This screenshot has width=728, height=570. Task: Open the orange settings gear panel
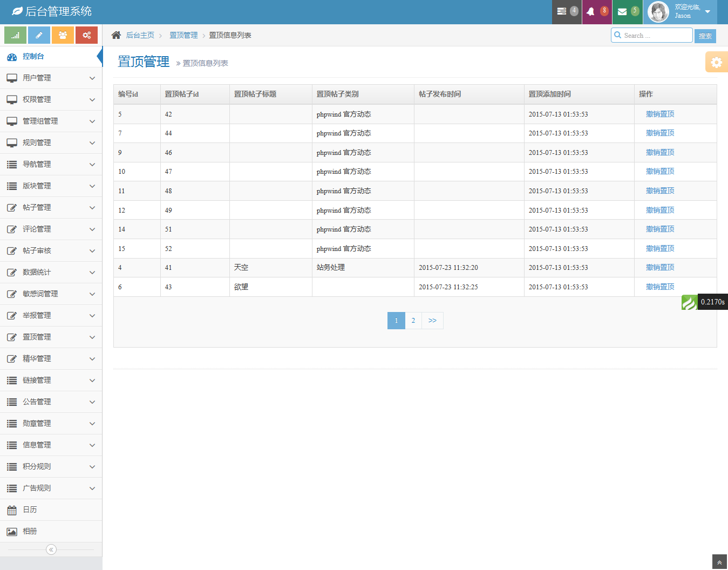(x=716, y=62)
